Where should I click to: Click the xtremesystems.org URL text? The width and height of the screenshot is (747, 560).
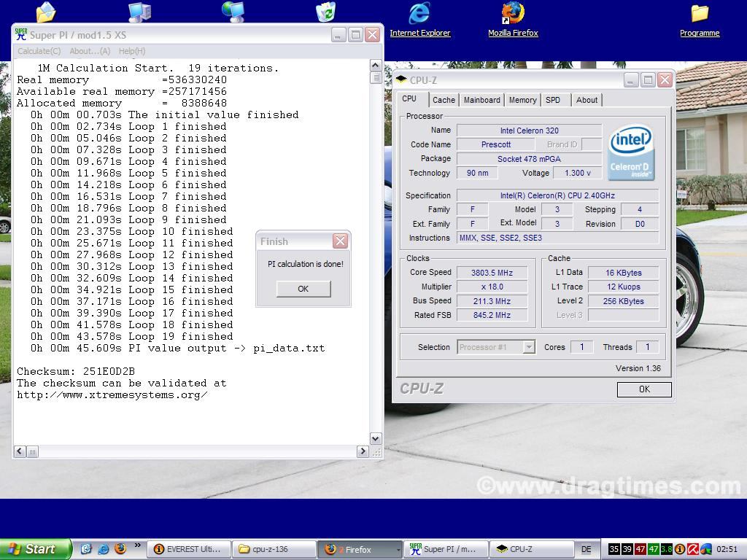tap(112, 394)
